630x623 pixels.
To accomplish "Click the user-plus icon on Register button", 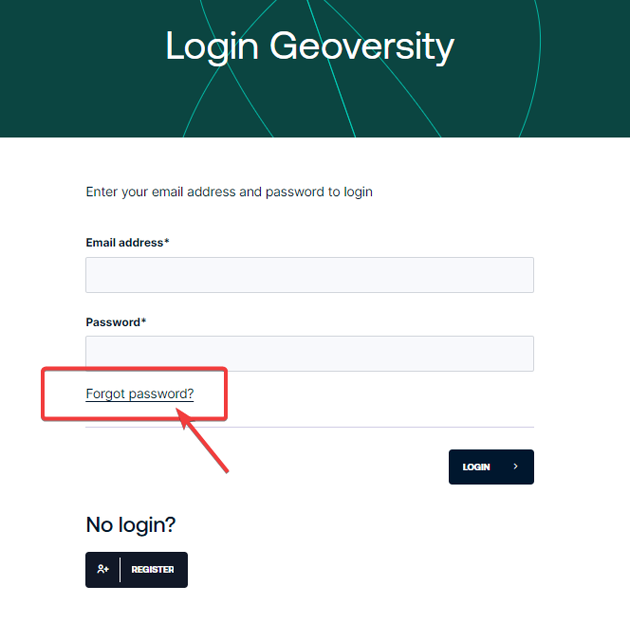I will click(103, 570).
